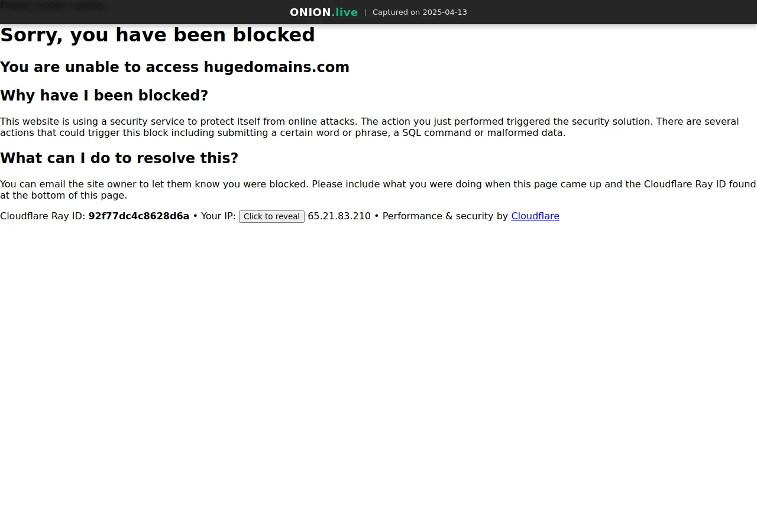Open the Cloudflare link
This screenshot has height=532, width=757.
click(x=535, y=216)
